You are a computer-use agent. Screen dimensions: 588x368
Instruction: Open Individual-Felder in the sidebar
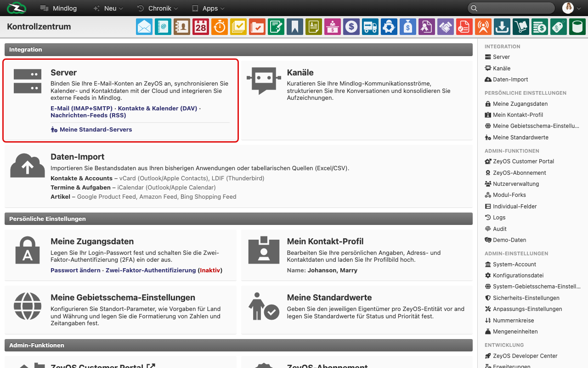(511, 207)
